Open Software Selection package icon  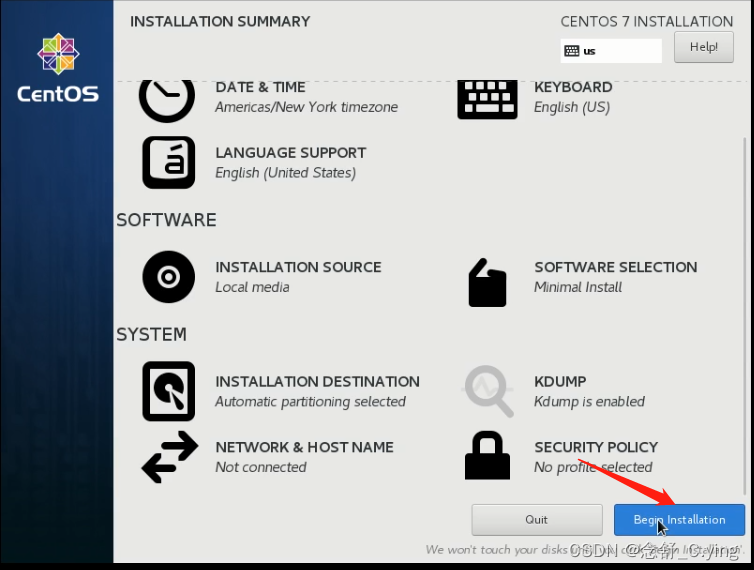coord(487,282)
